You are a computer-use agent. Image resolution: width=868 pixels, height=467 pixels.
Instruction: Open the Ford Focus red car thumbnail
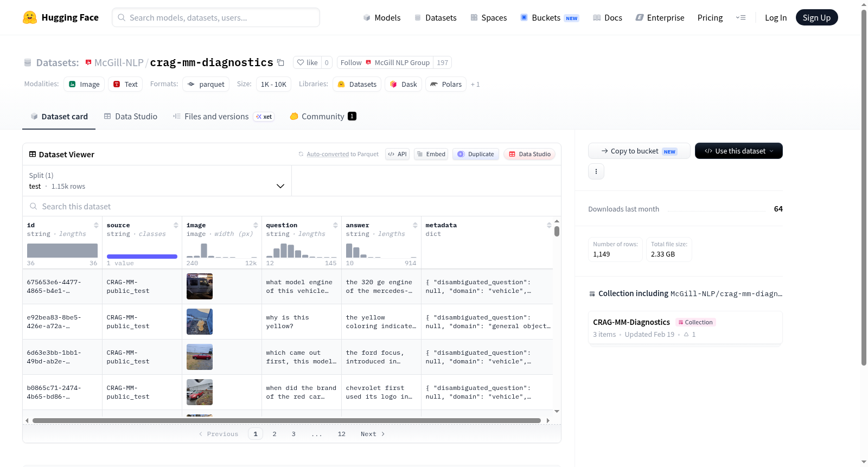(x=200, y=357)
